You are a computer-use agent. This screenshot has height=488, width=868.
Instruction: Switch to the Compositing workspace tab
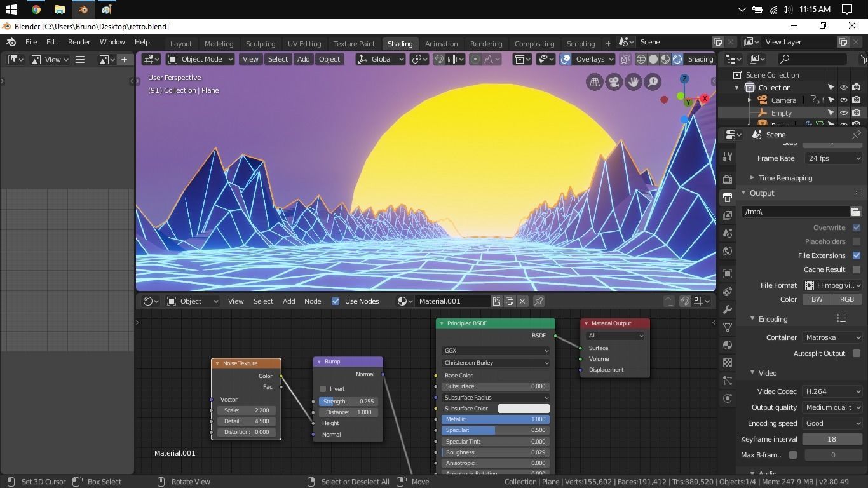[x=534, y=44]
